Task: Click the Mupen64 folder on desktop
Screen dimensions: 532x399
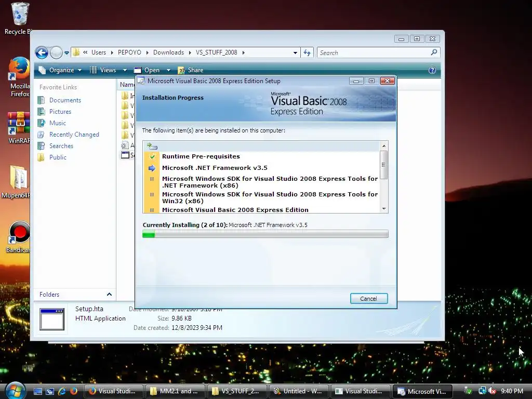Action: point(16,182)
